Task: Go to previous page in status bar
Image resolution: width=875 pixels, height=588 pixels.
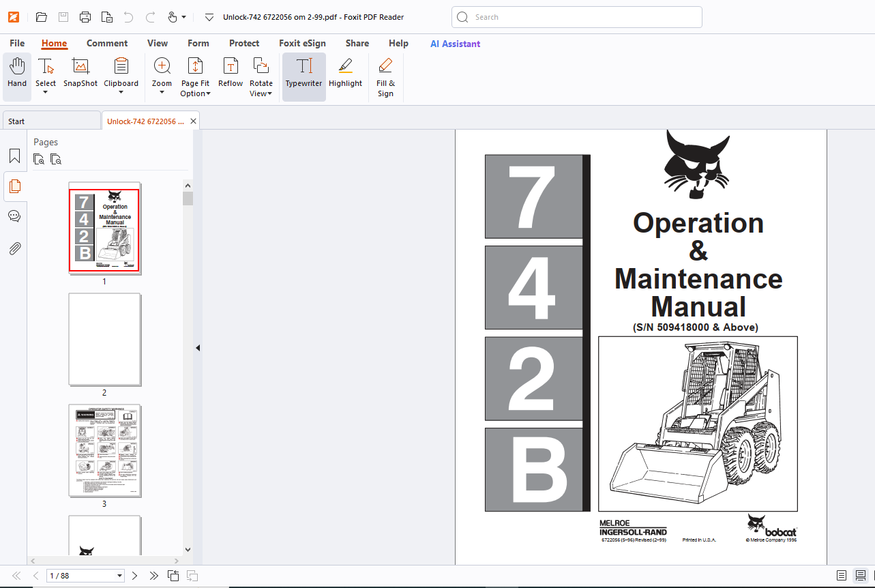Action: [36, 576]
